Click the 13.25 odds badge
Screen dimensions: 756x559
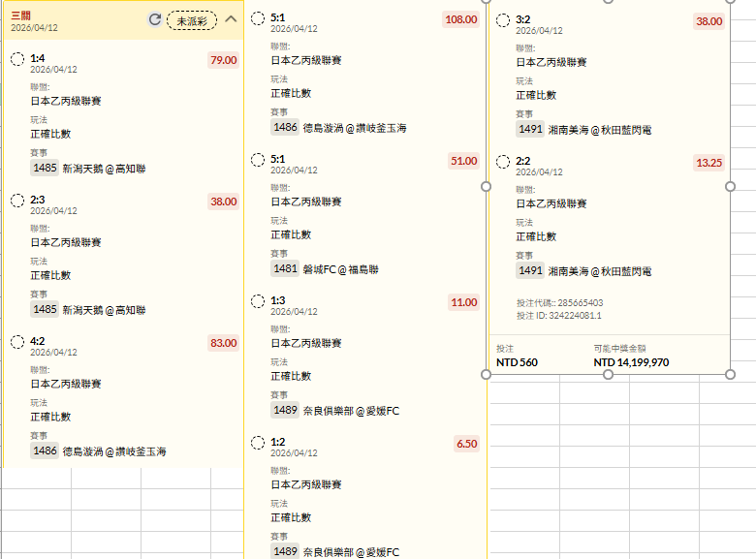pos(709,163)
